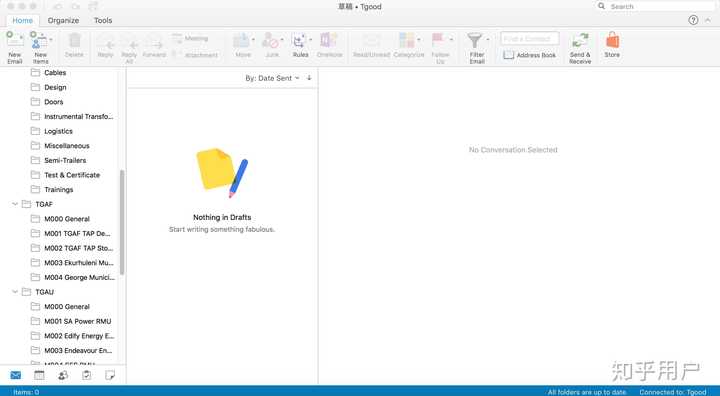The height and width of the screenshot is (396, 720).
Task: Select the M002 TGAF TAP Sto... folder
Action: coord(79,248)
